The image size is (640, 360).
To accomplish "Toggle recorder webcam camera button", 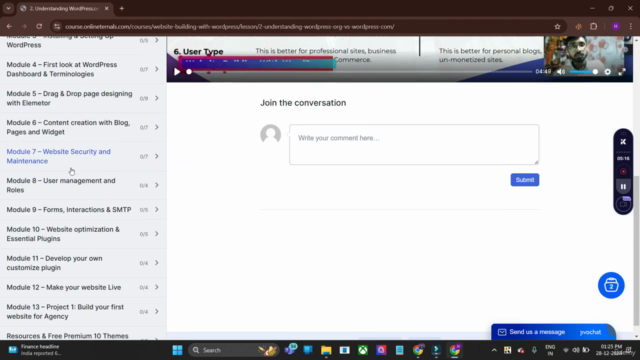I will (623, 204).
